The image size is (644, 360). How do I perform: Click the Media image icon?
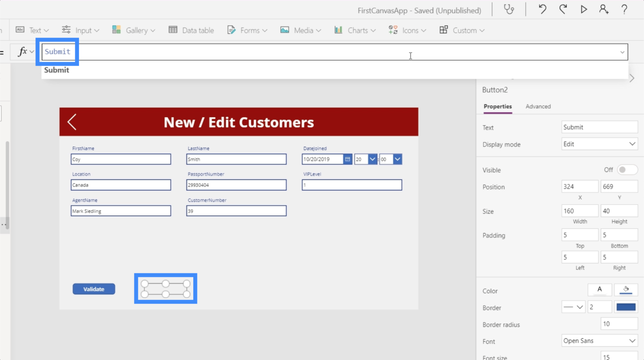(x=284, y=30)
